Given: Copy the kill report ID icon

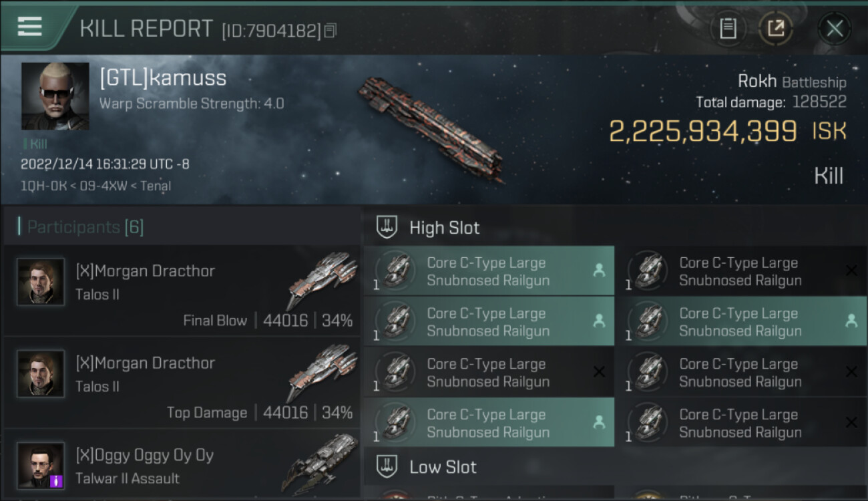Looking at the screenshot, I should pyautogui.click(x=331, y=30).
